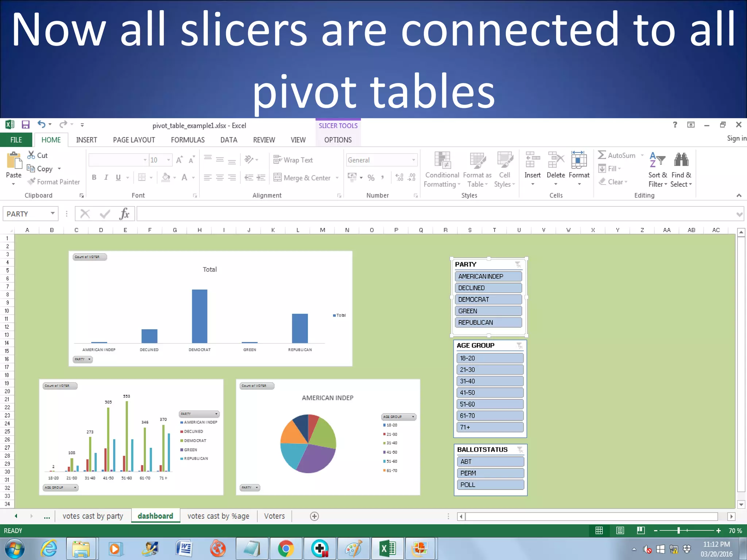Toggle REPUBLICAN in PARTY slicer

[x=488, y=322]
